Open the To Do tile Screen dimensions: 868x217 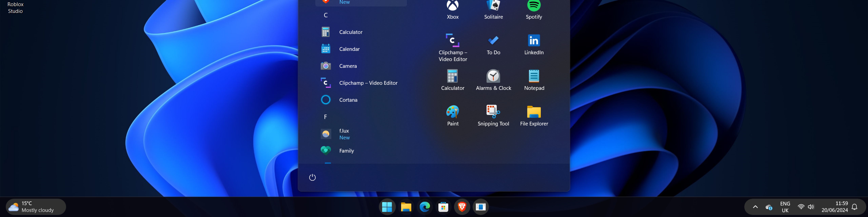pos(493,44)
